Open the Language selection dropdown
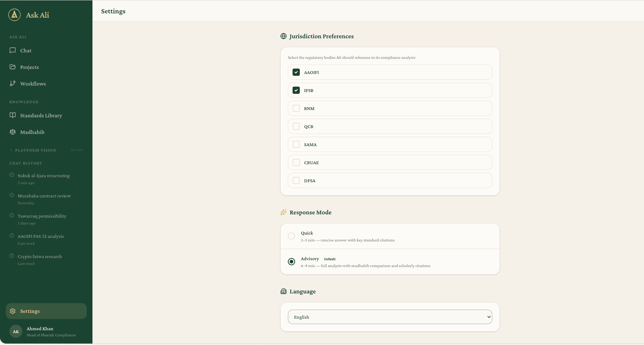The image size is (644, 345). pos(390,317)
